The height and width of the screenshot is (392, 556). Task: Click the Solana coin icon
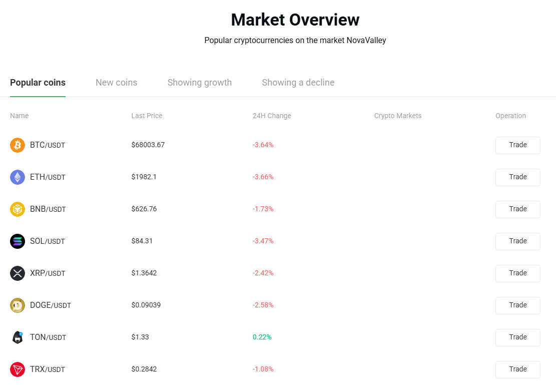pos(18,241)
